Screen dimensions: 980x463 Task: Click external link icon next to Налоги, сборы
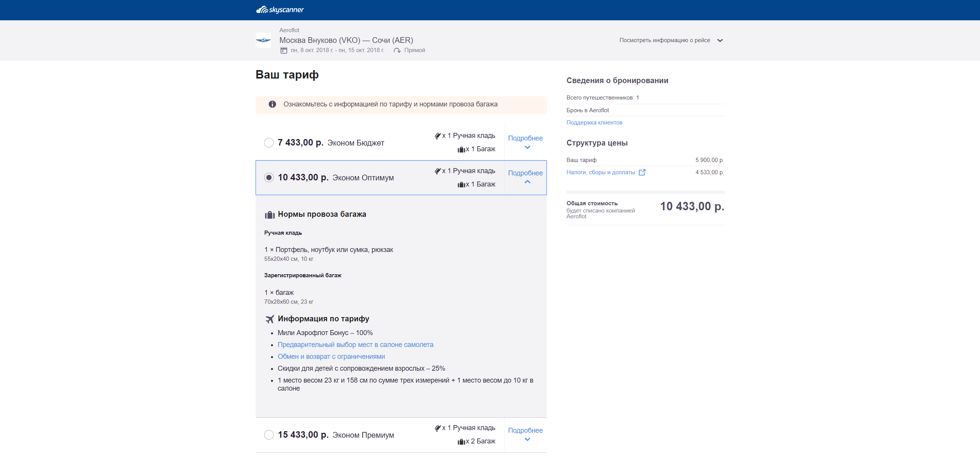tap(642, 172)
